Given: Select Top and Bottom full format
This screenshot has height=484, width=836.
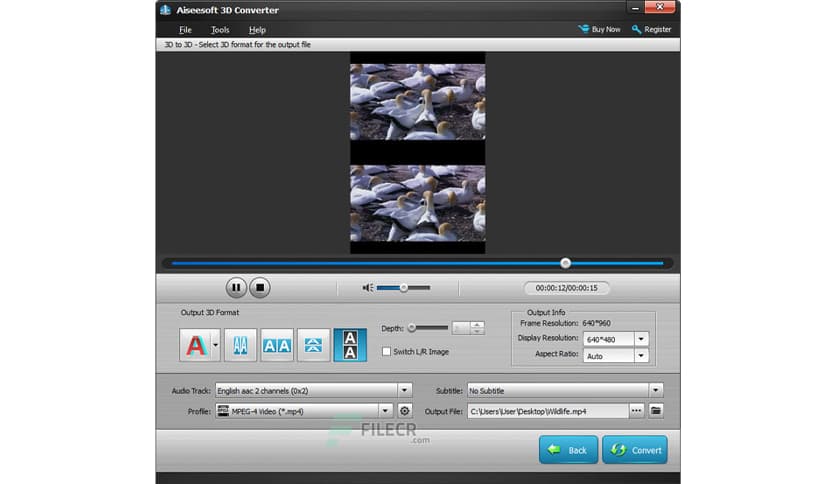Looking at the screenshot, I should click(x=350, y=345).
